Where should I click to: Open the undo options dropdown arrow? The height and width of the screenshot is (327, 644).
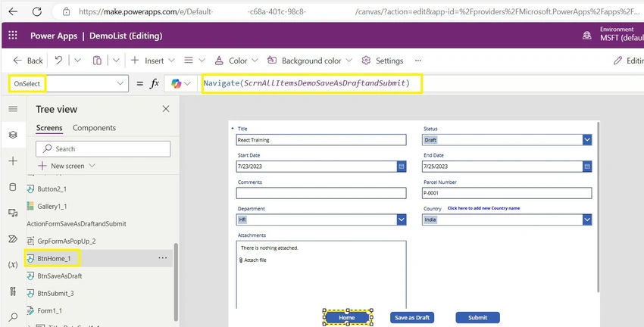77,61
